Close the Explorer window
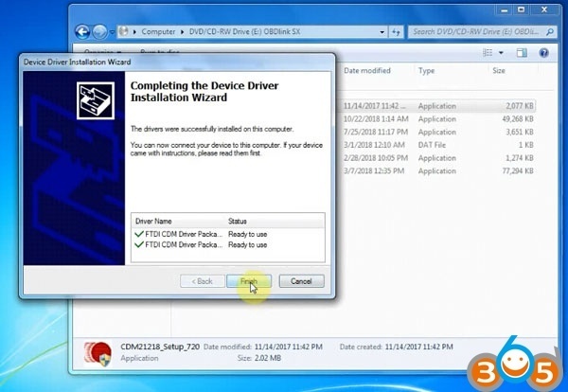Viewport: 568px width, 392px height. pos(544,10)
